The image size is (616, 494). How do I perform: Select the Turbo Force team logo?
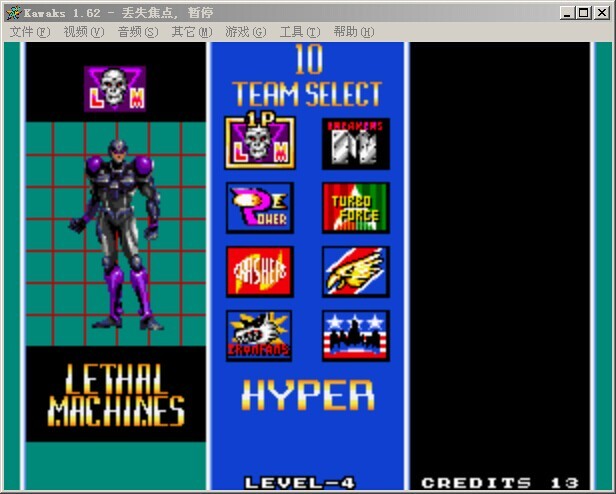[x=356, y=208]
